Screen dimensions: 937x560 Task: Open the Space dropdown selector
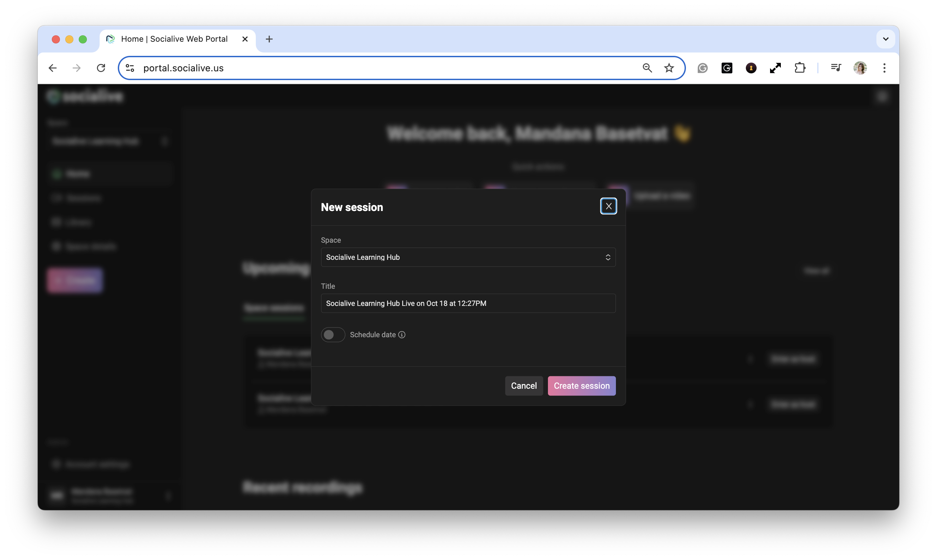tap(468, 257)
